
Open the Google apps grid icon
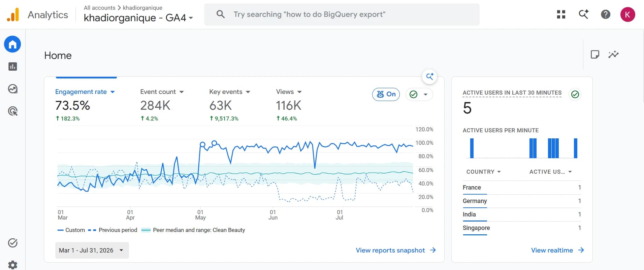tap(561, 14)
